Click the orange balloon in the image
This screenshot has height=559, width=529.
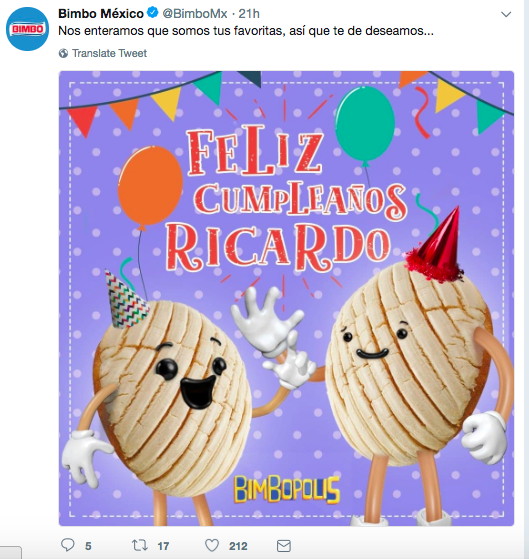(x=150, y=186)
